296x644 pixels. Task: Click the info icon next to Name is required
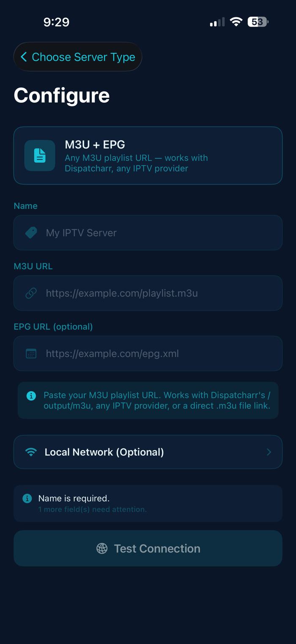[27, 498]
